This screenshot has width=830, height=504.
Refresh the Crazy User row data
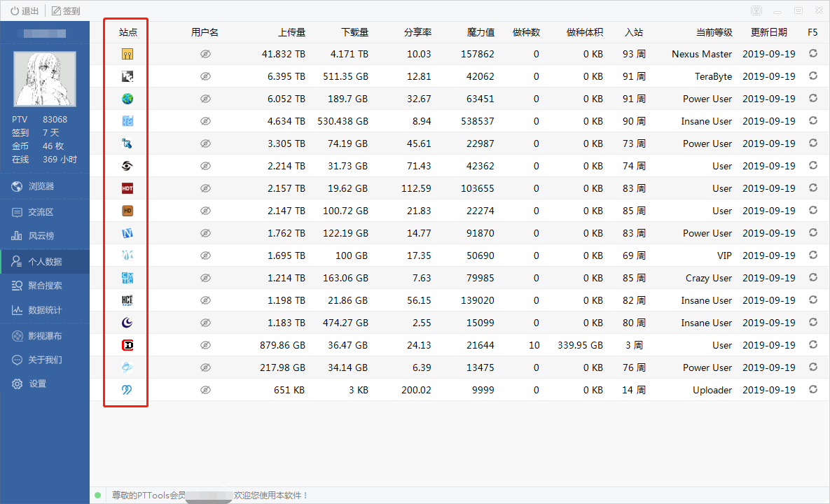(813, 278)
